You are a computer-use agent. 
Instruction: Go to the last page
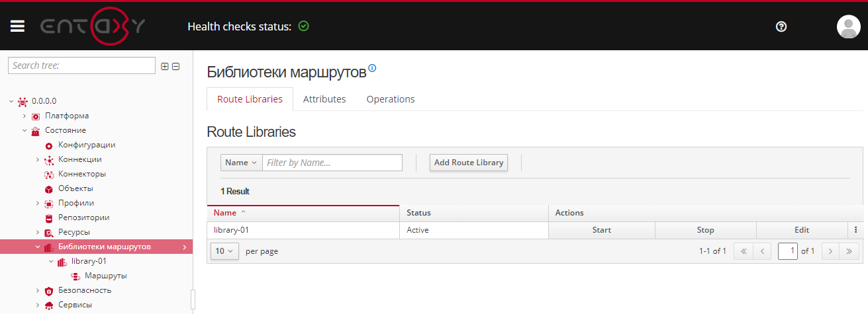[849, 251]
